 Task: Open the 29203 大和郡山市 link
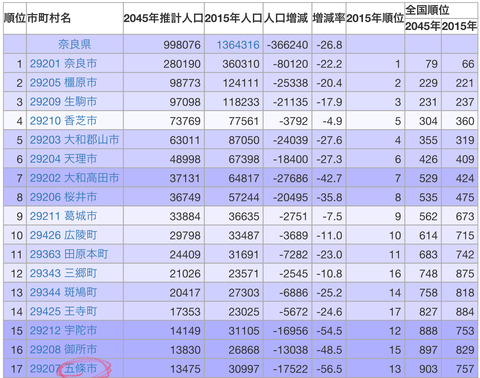[x=74, y=140]
